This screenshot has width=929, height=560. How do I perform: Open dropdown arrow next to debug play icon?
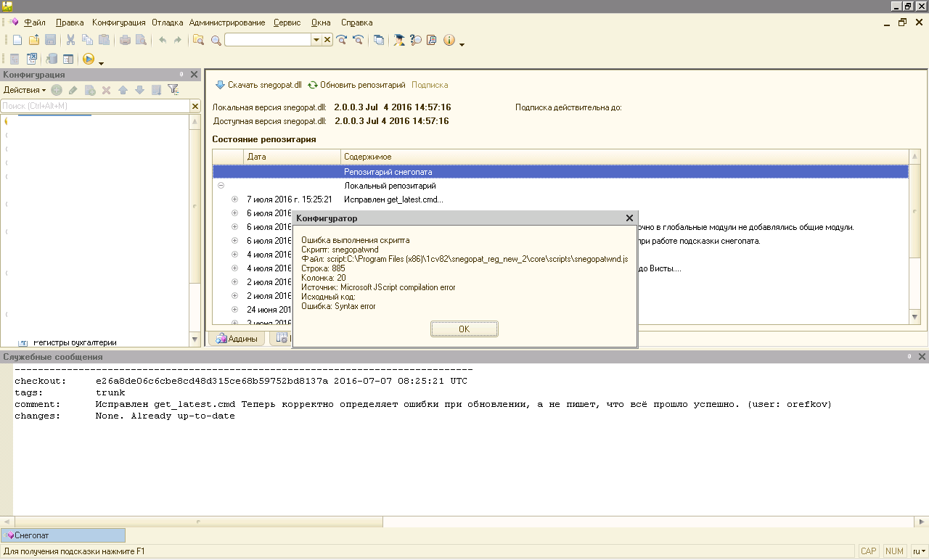[101, 63]
